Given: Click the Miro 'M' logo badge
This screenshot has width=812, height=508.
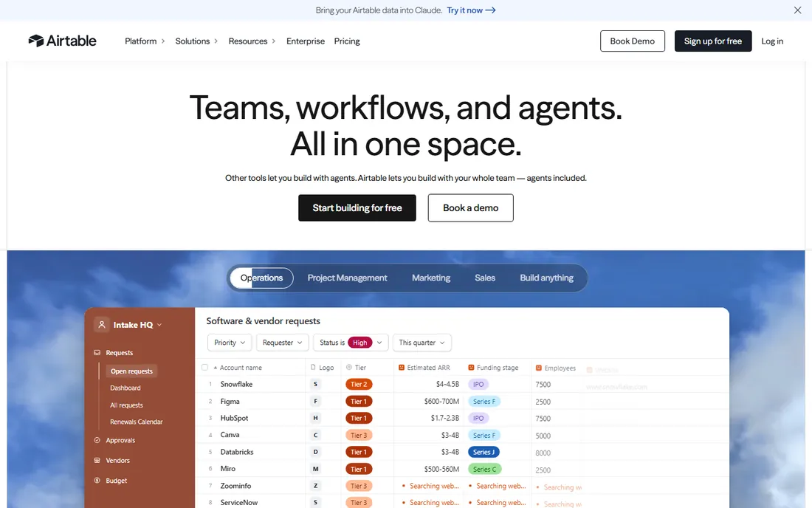Looking at the screenshot, I should click(315, 469).
